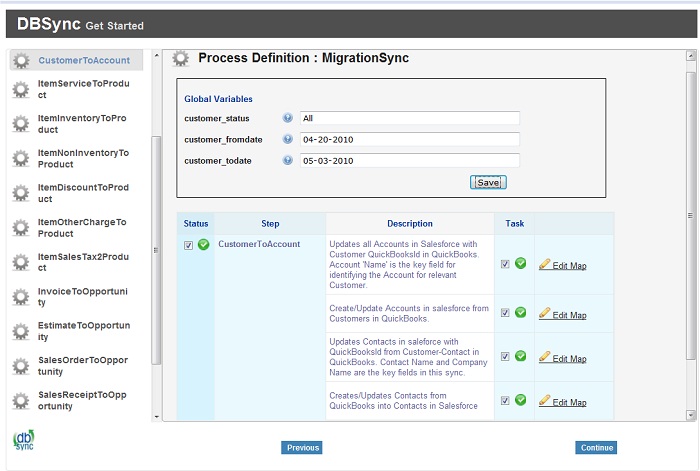Click the gear icon next to InvoiceToOpportunity
700x471 pixels.
[20, 297]
